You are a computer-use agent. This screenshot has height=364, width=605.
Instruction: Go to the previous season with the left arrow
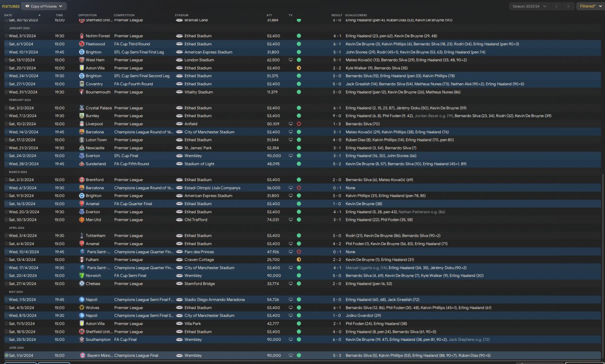click(x=557, y=6)
